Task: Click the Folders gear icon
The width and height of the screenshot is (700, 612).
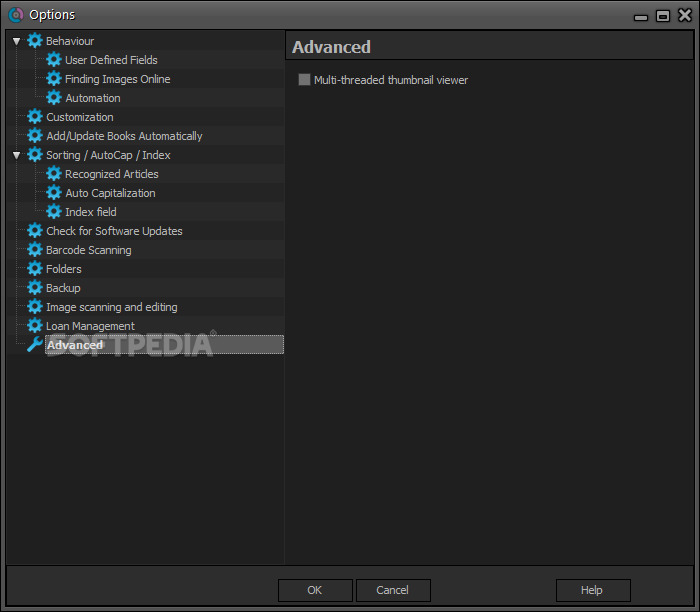Action: (34, 269)
